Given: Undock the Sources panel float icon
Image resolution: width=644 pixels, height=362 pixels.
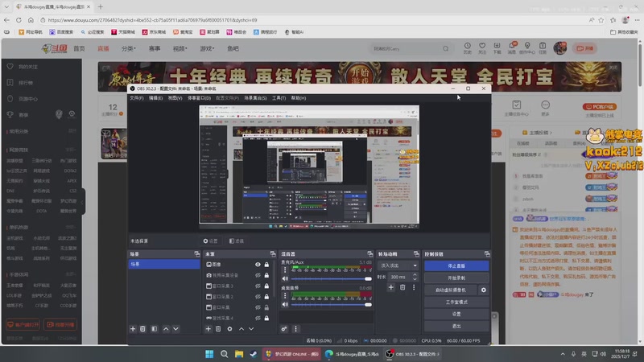Looking at the screenshot, I should pyautogui.click(x=273, y=254).
